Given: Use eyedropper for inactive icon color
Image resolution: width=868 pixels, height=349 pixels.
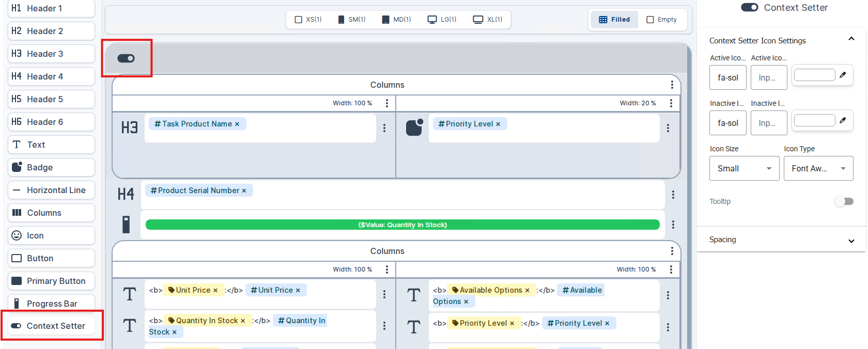Looking at the screenshot, I should pyautogui.click(x=843, y=120).
